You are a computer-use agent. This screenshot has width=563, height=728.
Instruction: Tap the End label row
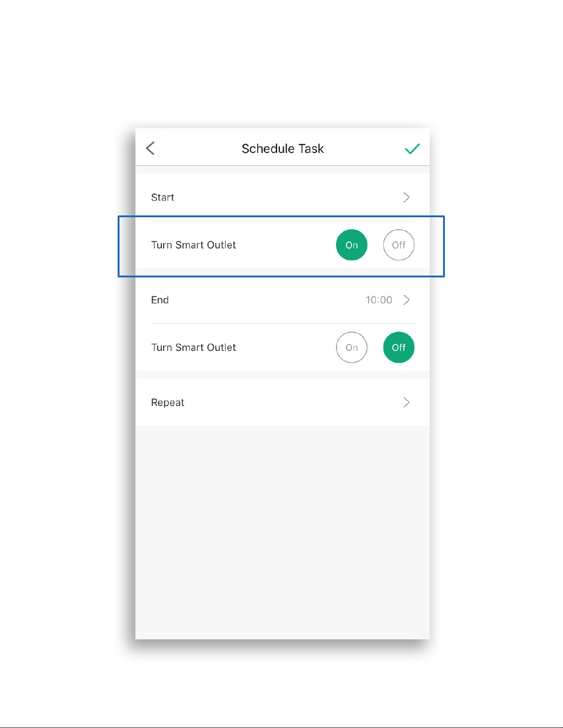[x=283, y=300]
